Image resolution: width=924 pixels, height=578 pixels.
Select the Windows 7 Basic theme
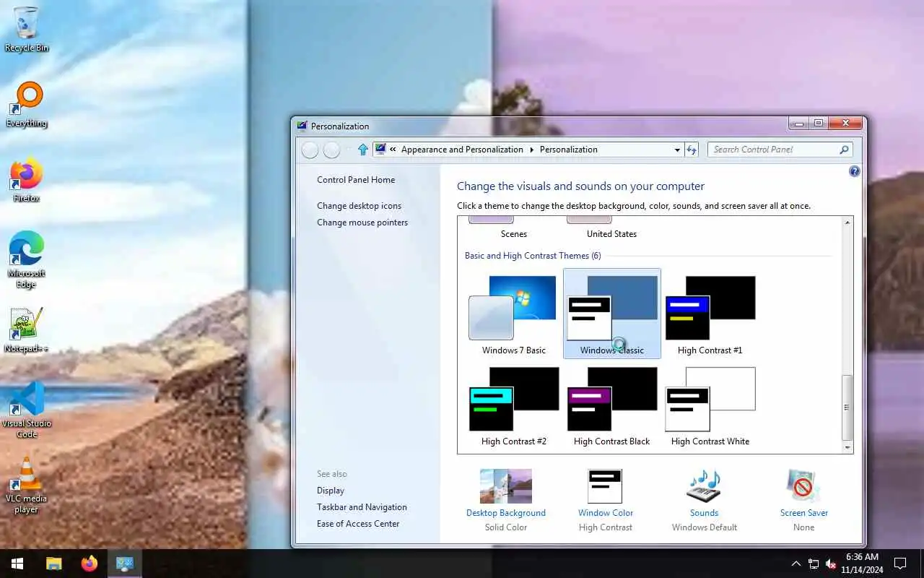coord(513,314)
